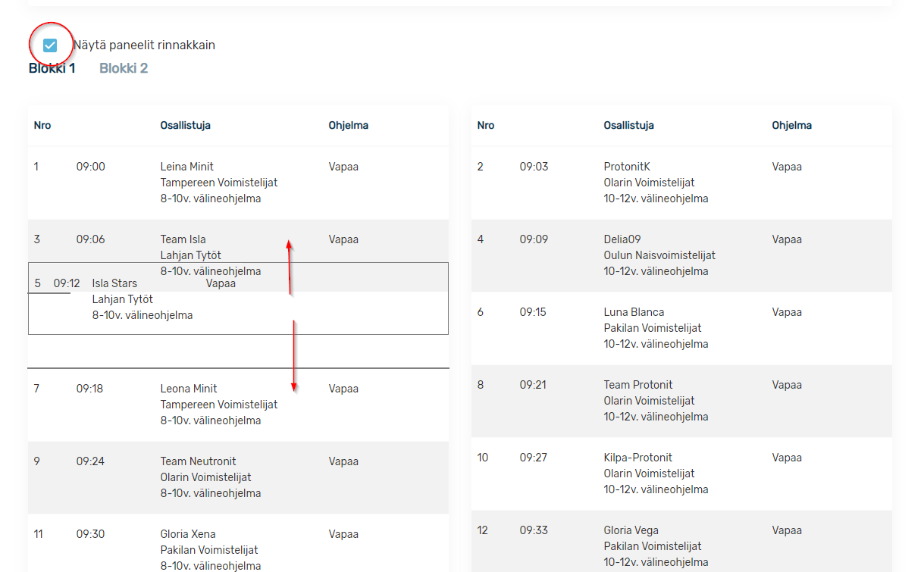Image resolution: width=924 pixels, height=572 pixels.
Task: Click the Delia09 entry
Action: pos(622,239)
